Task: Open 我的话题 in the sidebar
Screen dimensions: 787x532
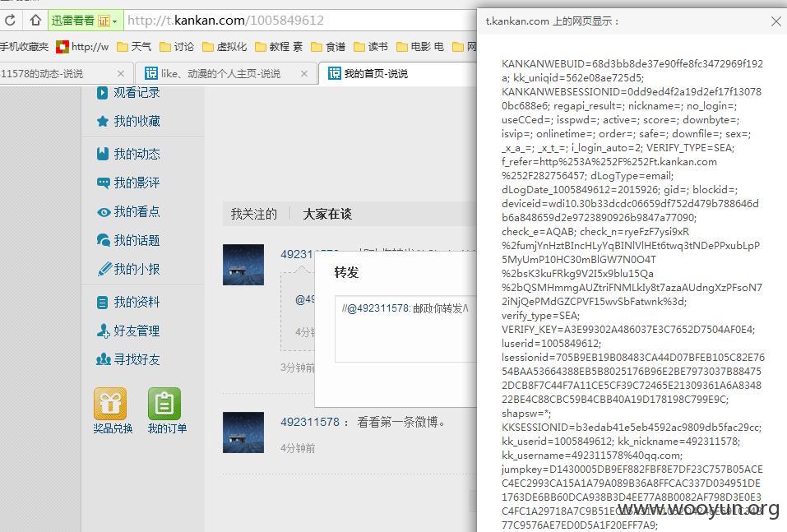Action: [128, 240]
